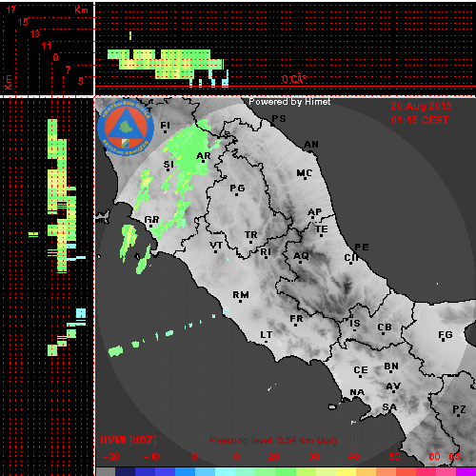The width and height of the screenshot is (476, 476).
Task: Click the Powered by Himet caption
Action: [x=289, y=102]
